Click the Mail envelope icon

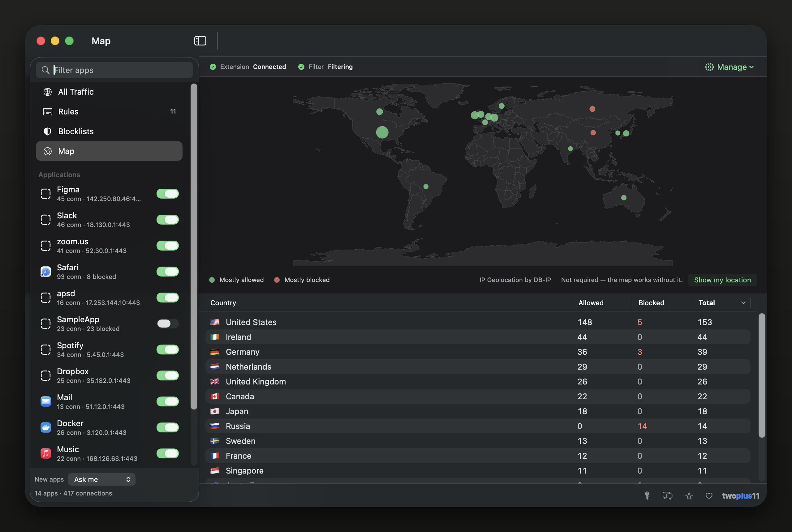46,401
